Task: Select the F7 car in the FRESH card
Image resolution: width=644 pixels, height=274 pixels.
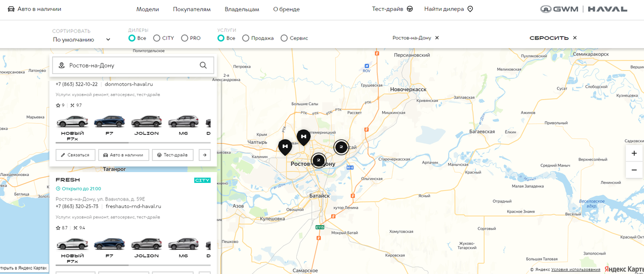Action: (x=109, y=247)
